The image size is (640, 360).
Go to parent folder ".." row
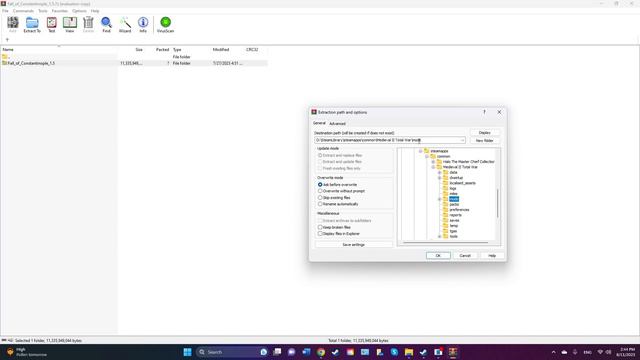click(x=134, y=57)
